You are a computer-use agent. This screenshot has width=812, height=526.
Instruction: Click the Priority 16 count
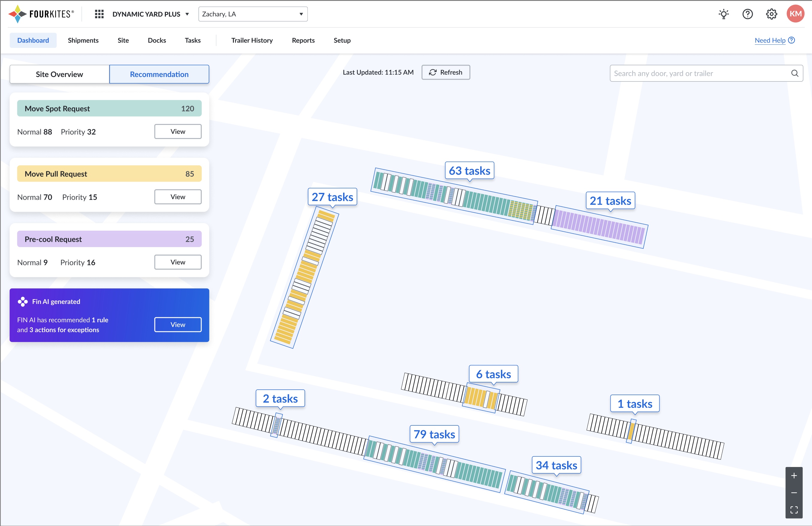(x=78, y=262)
